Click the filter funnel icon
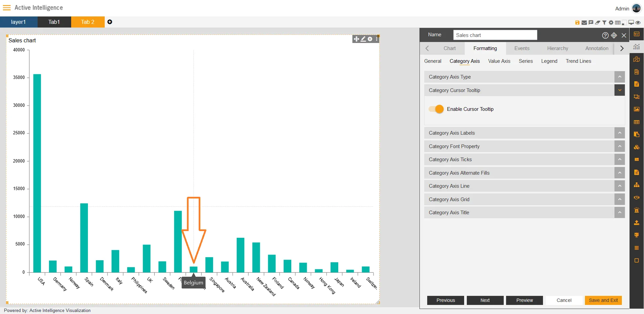Image resolution: width=644 pixels, height=314 pixels. 604,23
